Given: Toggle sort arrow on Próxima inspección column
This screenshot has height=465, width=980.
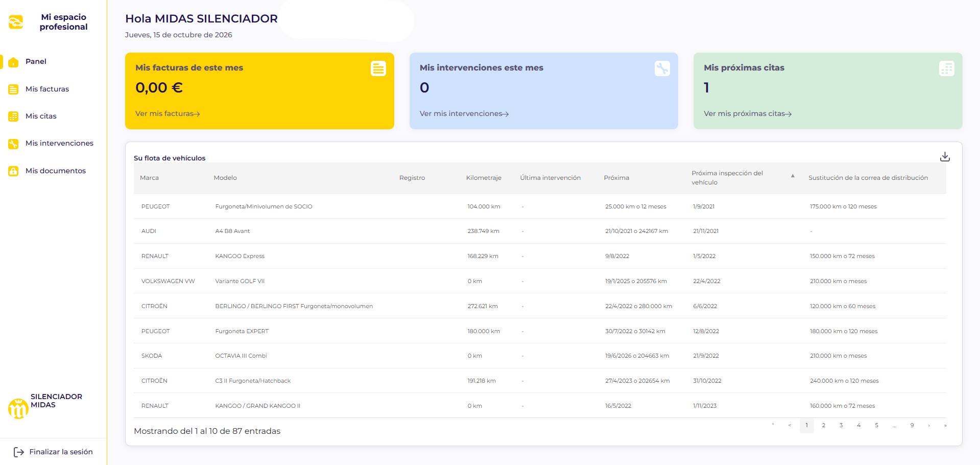Looking at the screenshot, I should (x=793, y=176).
